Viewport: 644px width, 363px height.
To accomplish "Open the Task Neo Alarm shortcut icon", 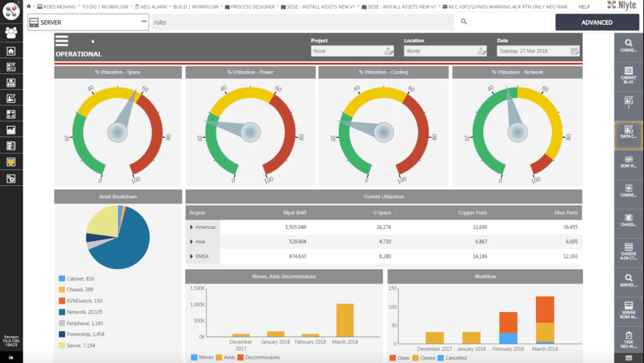I will click(629, 340).
